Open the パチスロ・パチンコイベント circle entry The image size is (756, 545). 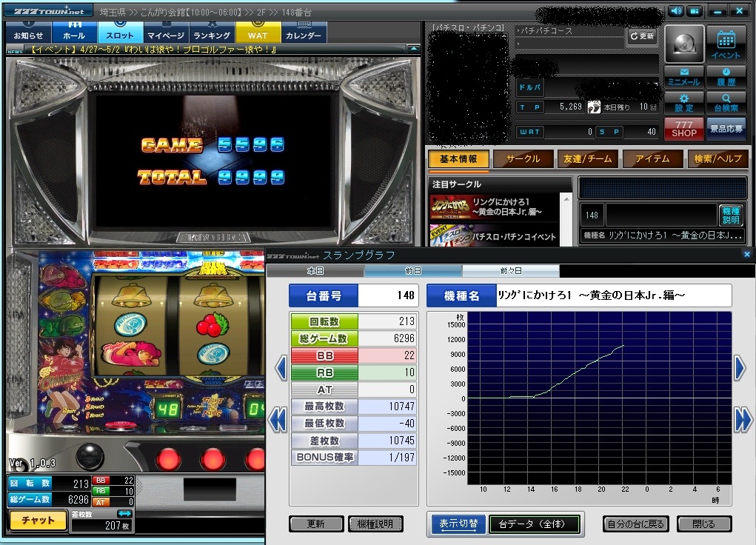point(493,235)
